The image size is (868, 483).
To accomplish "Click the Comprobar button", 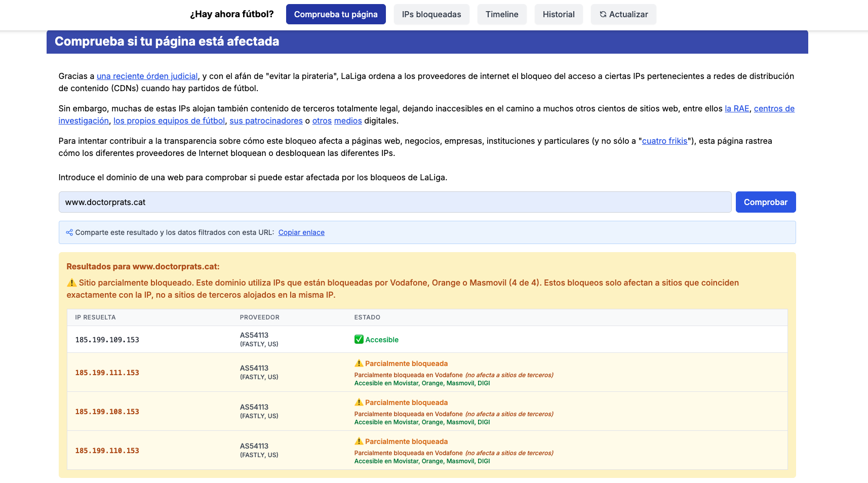I will pos(766,202).
